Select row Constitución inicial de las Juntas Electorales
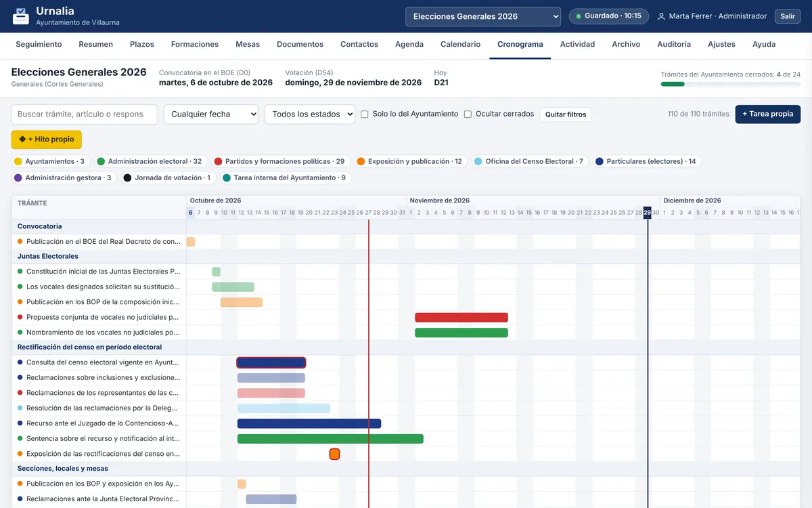Screen dimensions: 812x508 pyautogui.click(x=99, y=272)
